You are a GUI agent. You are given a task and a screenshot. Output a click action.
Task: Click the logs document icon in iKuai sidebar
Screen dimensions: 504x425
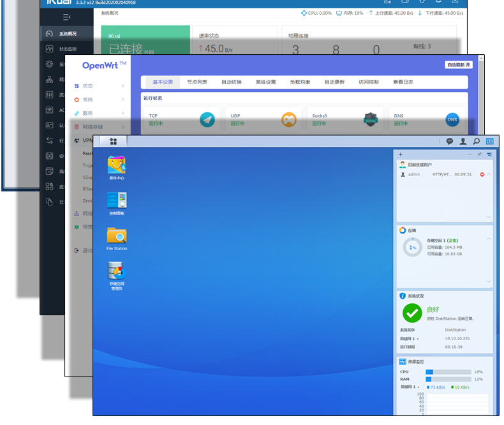pyautogui.click(x=49, y=202)
